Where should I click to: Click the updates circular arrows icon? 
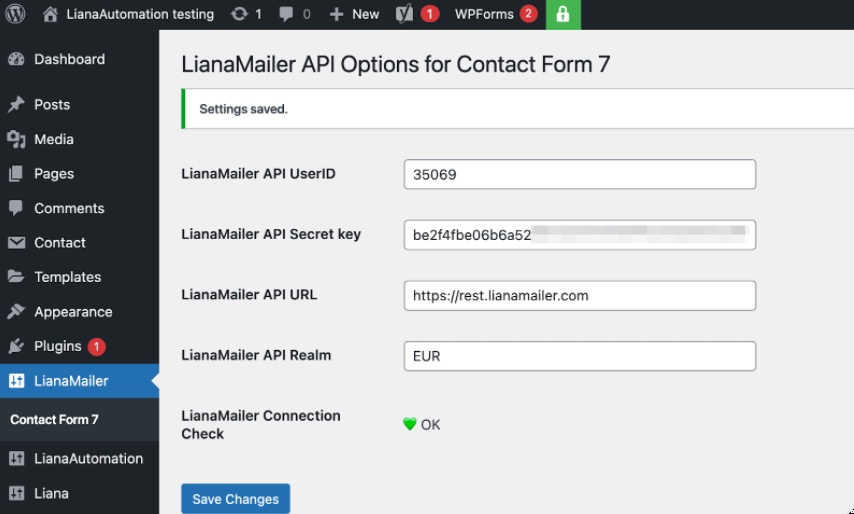point(239,14)
